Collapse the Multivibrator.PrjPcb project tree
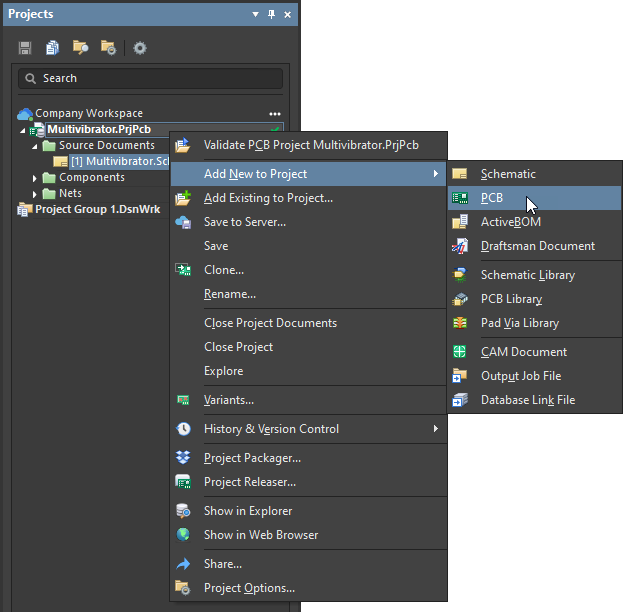 coord(23,130)
